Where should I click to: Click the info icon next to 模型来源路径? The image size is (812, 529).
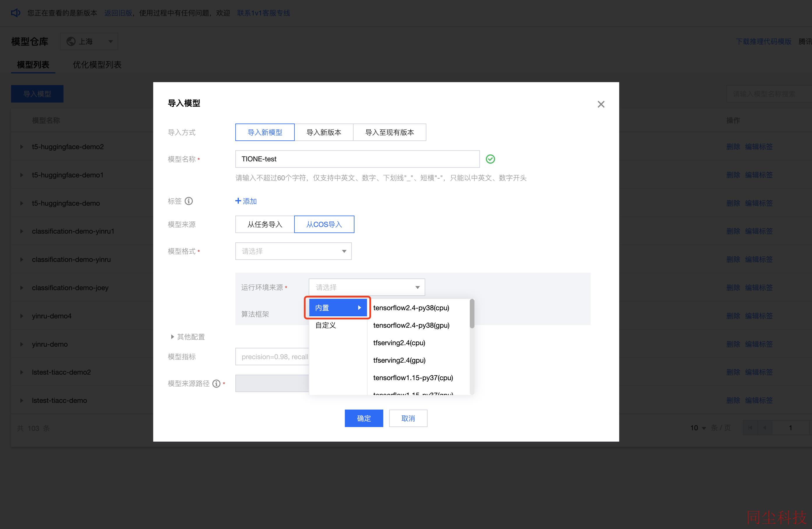coord(216,384)
